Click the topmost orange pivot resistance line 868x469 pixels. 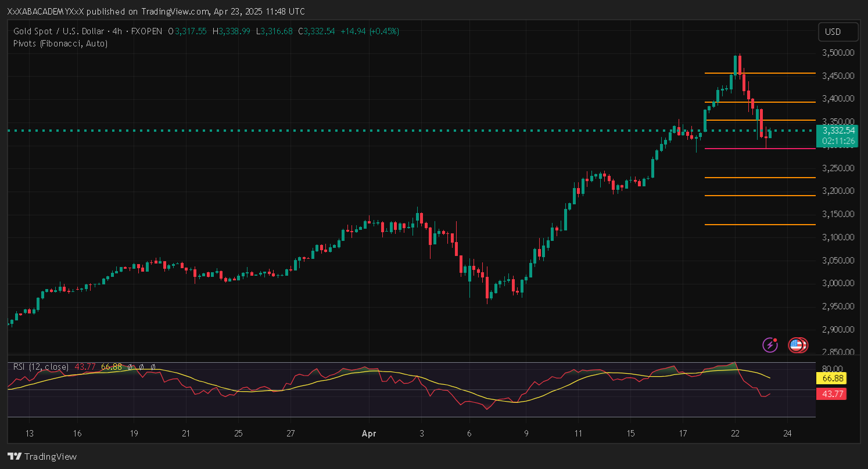pos(755,73)
